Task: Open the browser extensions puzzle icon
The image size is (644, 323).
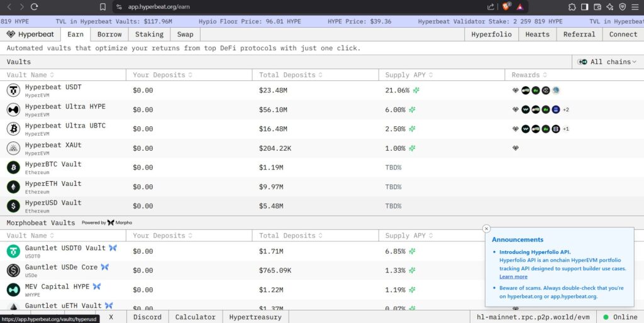Action: [572, 6]
